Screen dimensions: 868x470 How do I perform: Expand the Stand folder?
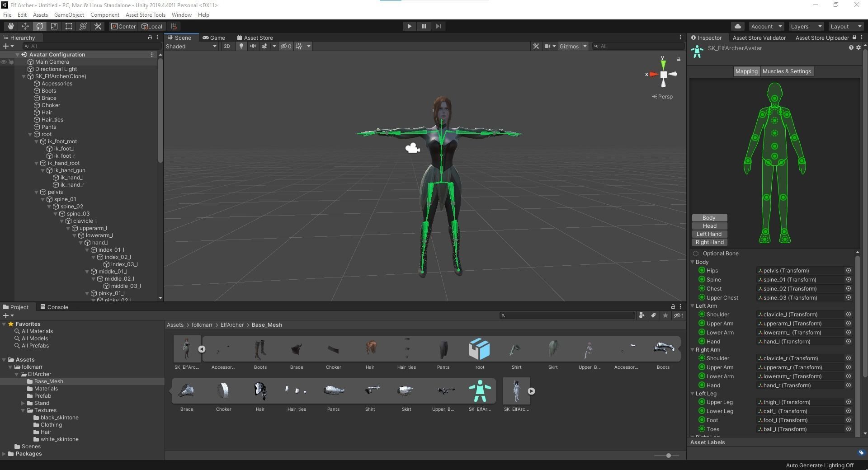pyautogui.click(x=23, y=403)
